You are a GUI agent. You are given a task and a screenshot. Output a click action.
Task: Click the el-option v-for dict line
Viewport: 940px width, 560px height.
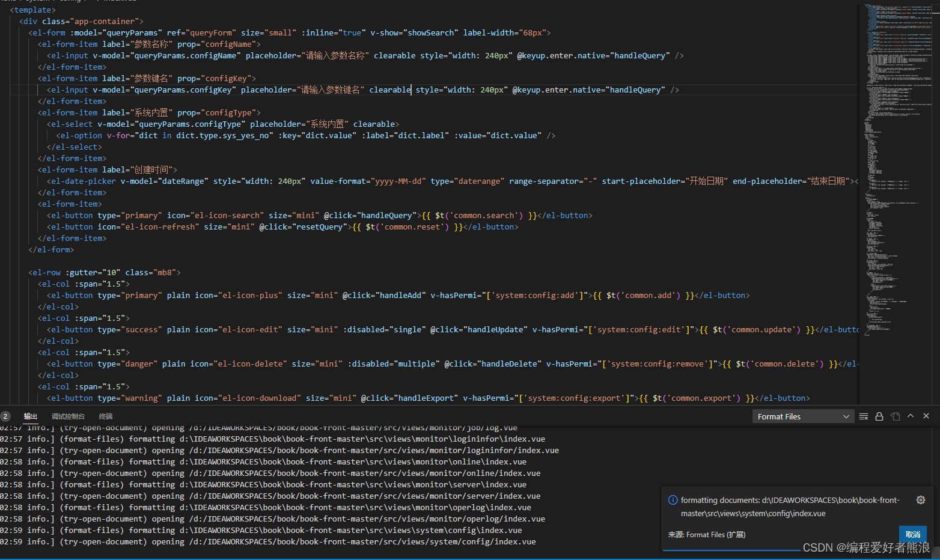(x=306, y=135)
